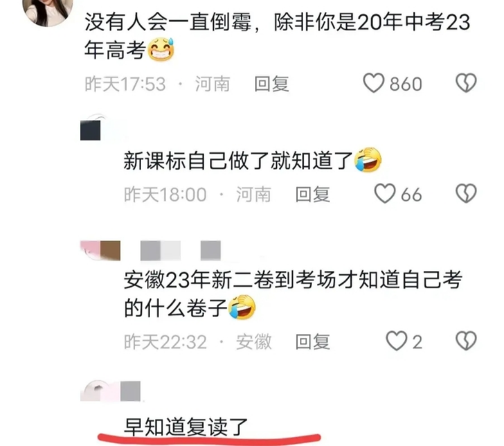This screenshot has width=504, height=446.
Task: Reply to the 昨天22:32 安徽 comment
Action: tap(312, 341)
